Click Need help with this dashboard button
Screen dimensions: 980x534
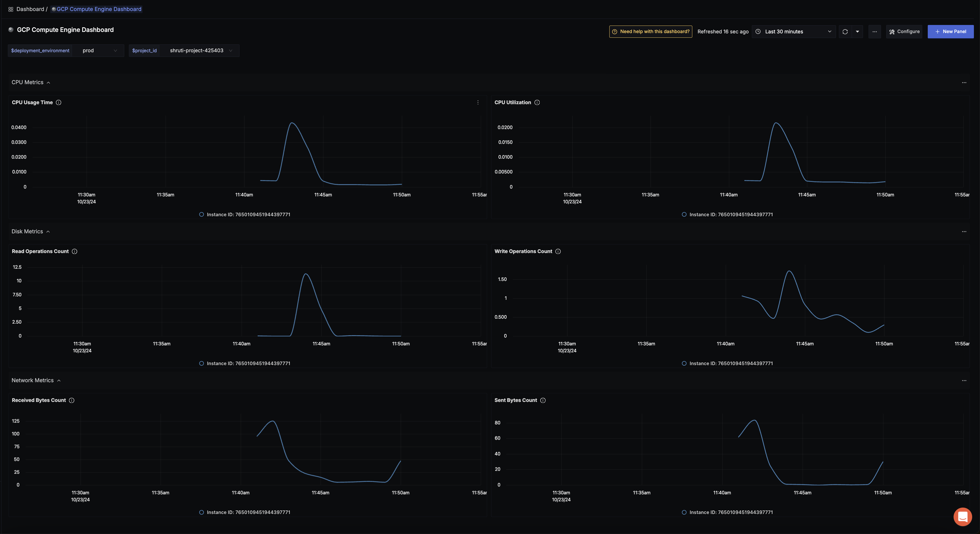651,32
